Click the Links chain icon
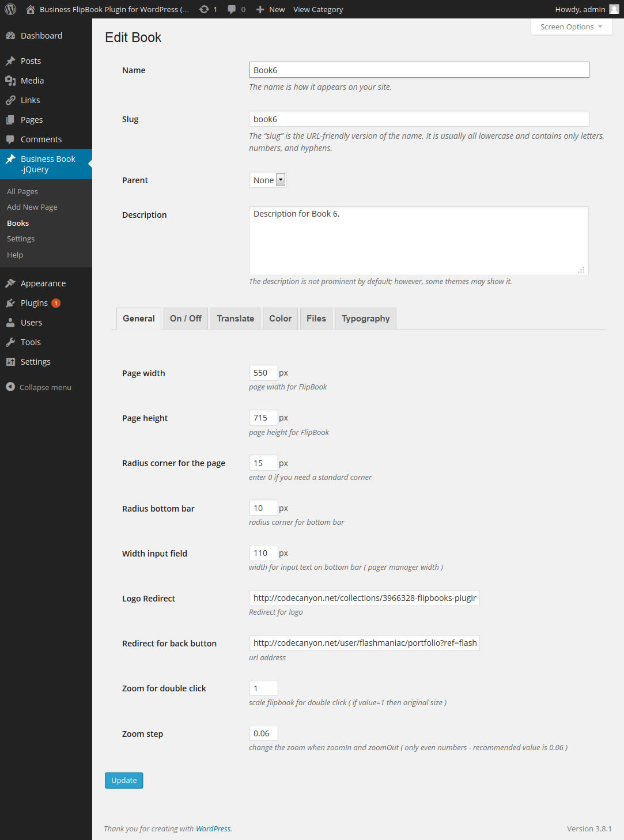 [11, 100]
